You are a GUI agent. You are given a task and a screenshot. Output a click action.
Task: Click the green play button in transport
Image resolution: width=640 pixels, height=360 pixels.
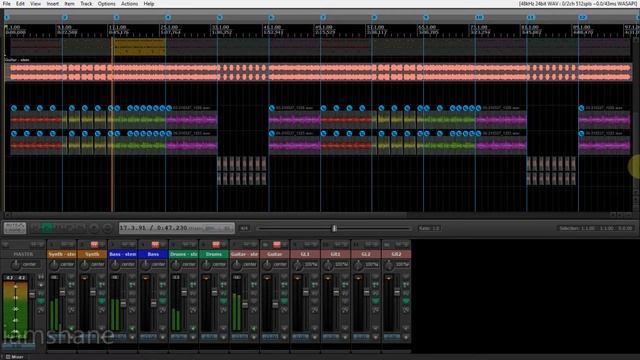click(48, 228)
